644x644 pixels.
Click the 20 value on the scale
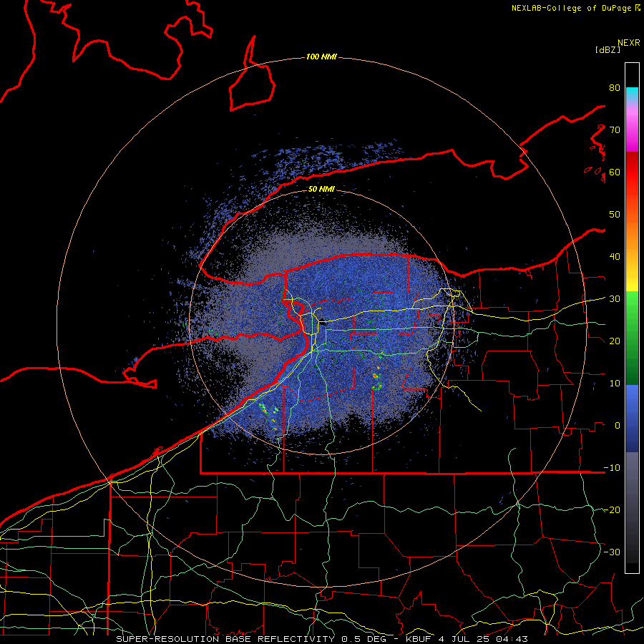coord(615,341)
